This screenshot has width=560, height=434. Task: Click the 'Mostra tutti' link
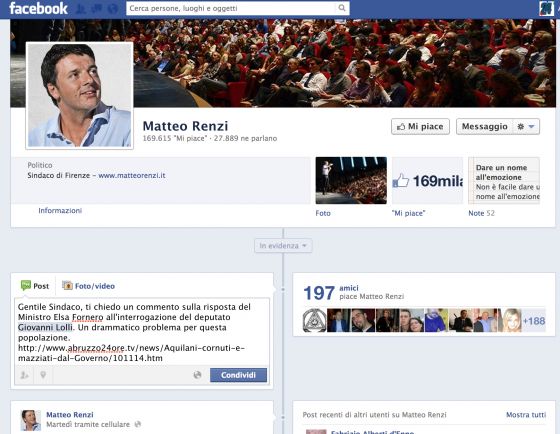coord(526,415)
